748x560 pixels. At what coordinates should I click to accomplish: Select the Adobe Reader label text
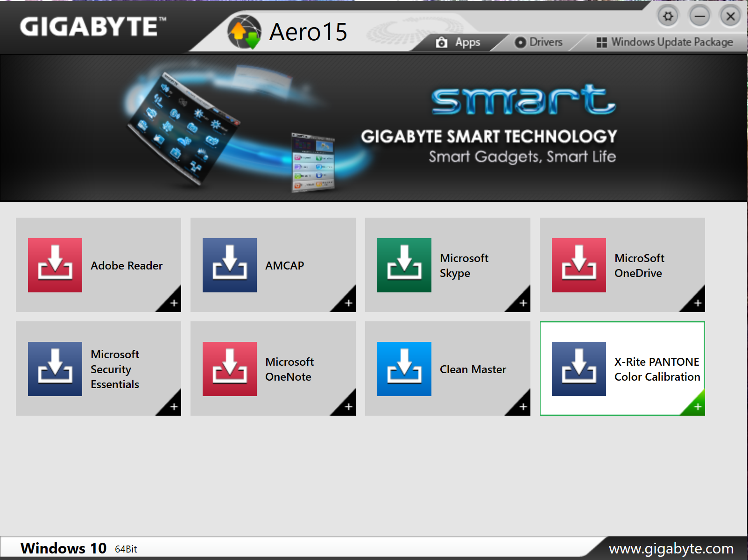127,265
